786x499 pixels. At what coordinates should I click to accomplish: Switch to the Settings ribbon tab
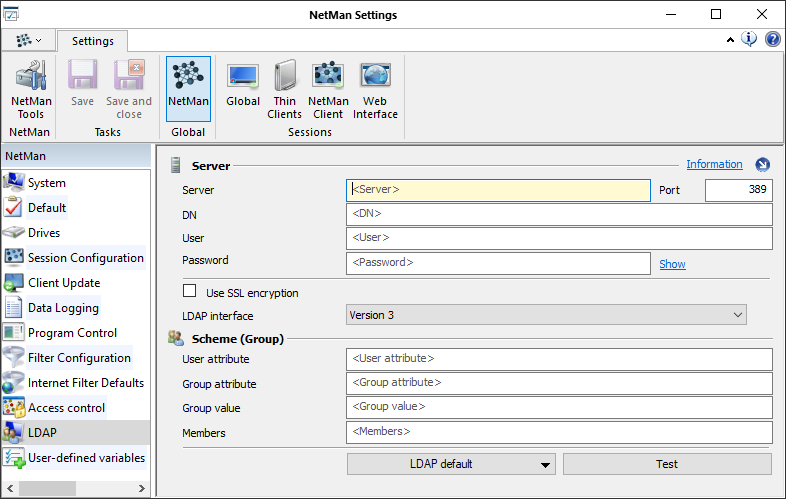92,41
